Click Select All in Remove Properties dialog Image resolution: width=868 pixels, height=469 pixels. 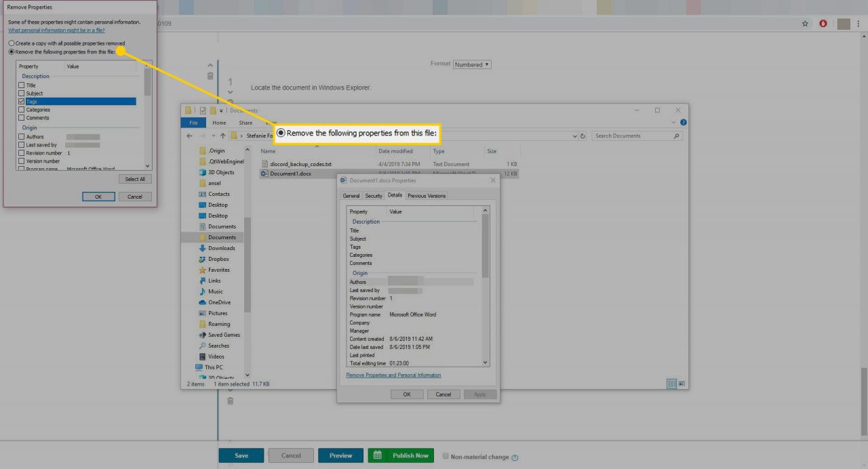click(135, 179)
